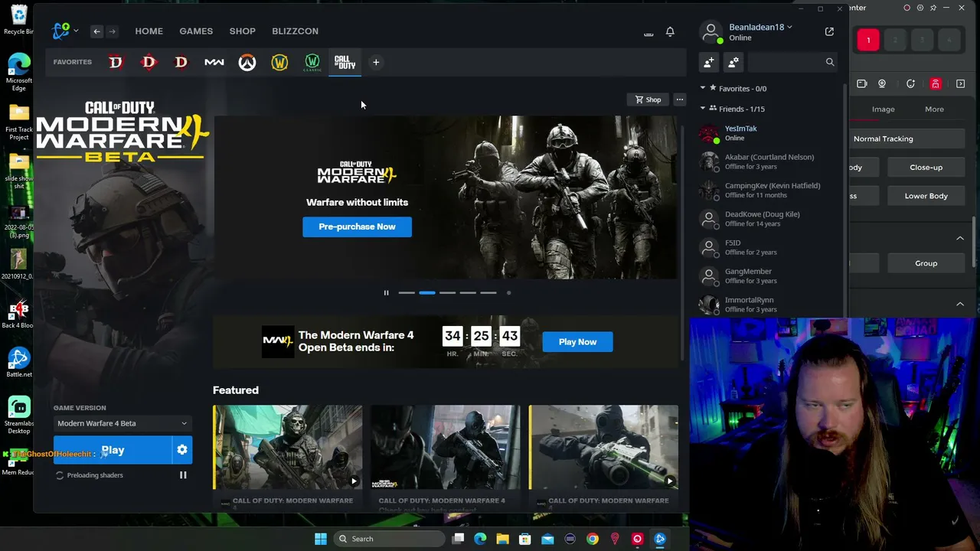Open the notifications bell

[670, 32]
